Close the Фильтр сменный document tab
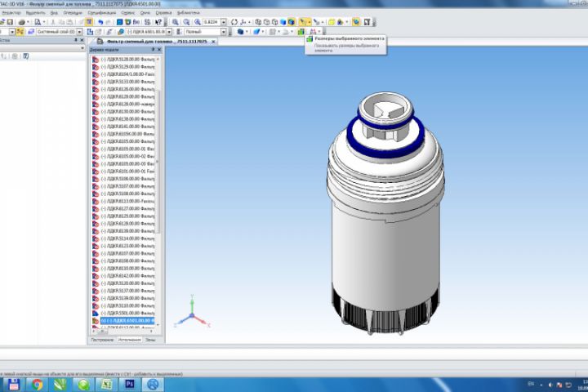 [x=213, y=42]
